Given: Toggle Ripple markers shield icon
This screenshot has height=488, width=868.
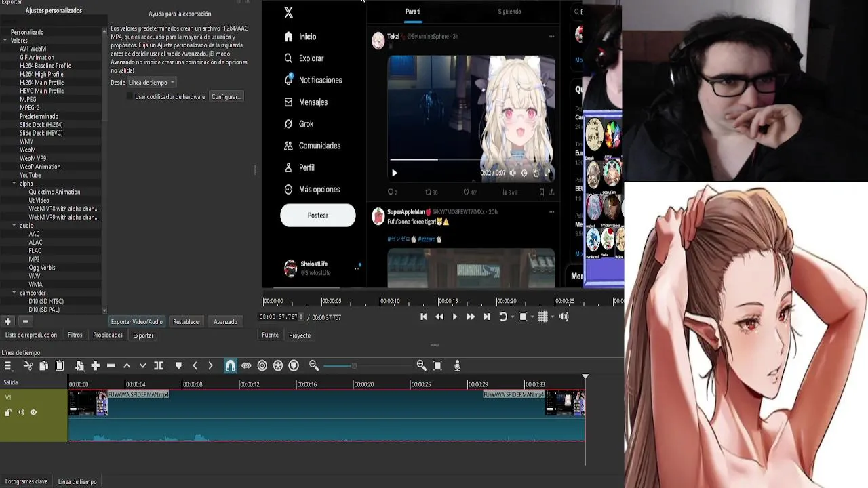Looking at the screenshot, I should pos(294,365).
